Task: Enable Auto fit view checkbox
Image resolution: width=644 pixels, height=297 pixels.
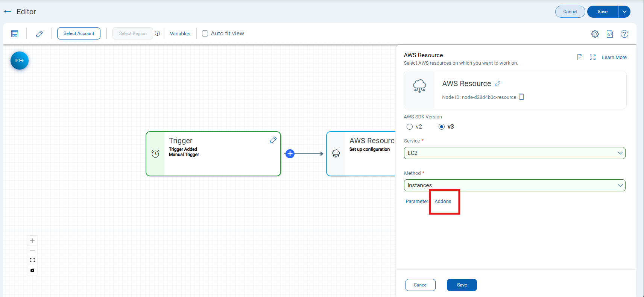Action: pyautogui.click(x=205, y=33)
